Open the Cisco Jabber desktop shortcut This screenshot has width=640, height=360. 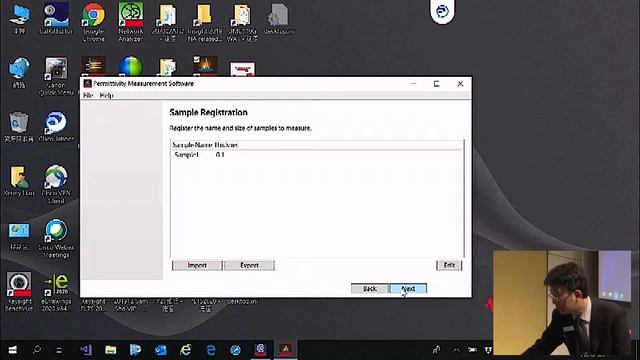[x=56, y=127]
